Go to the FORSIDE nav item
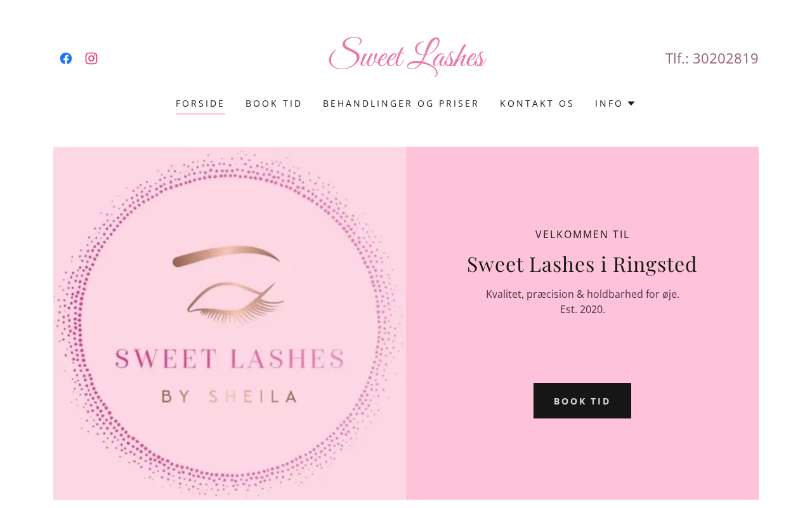 [200, 104]
